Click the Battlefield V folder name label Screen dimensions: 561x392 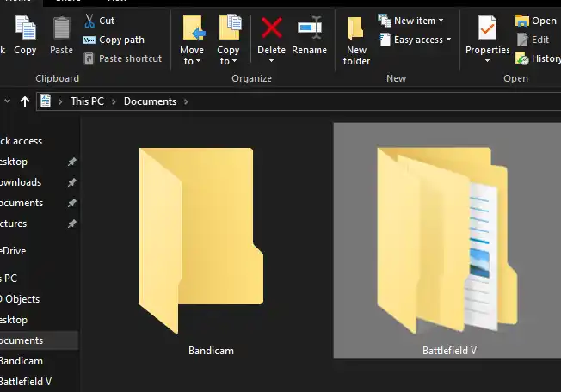[x=449, y=351]
